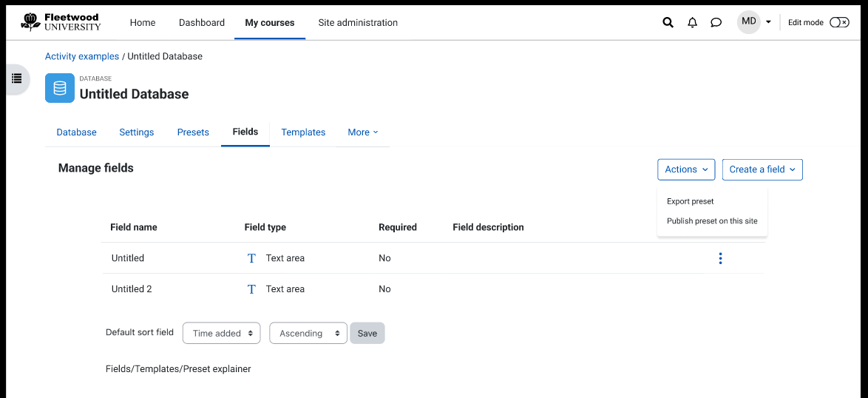Click the Save button
Viewport: 868px width, 398px height.
(x=367, y=333)
